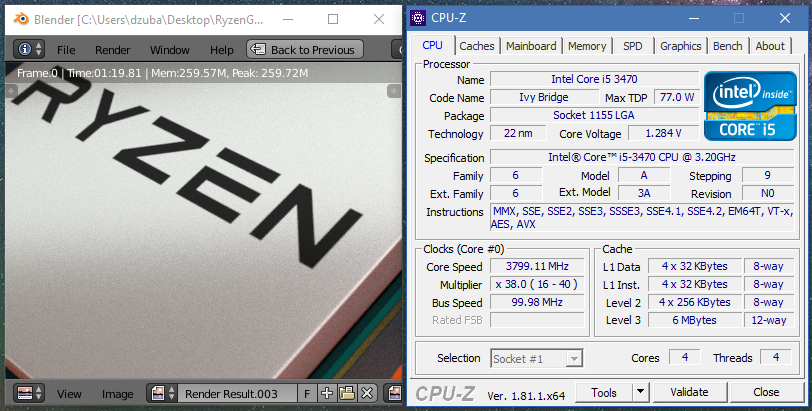Click the CPU-Z title bar icon
Viewport: 812px width, 411px height.
[420, 17]
